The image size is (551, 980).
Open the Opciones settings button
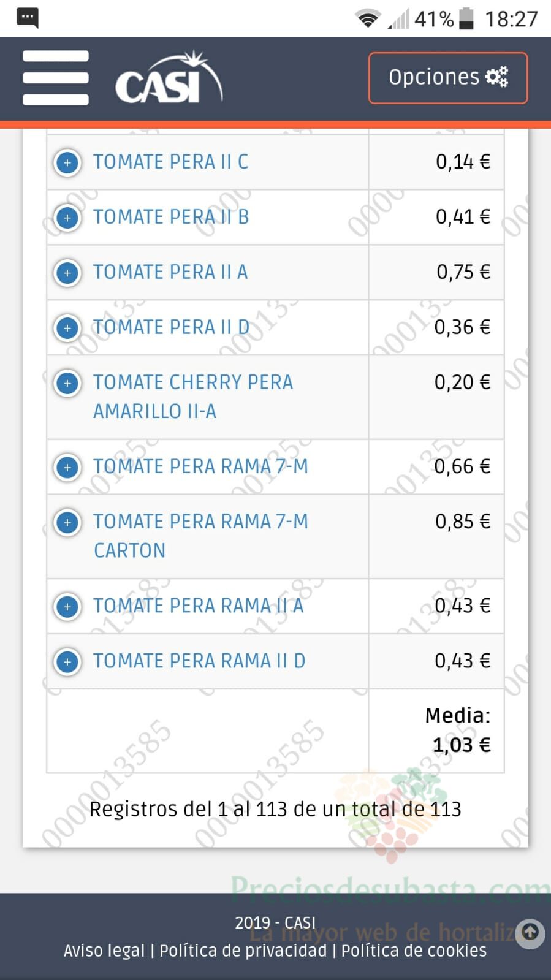(x=448, y=78)
